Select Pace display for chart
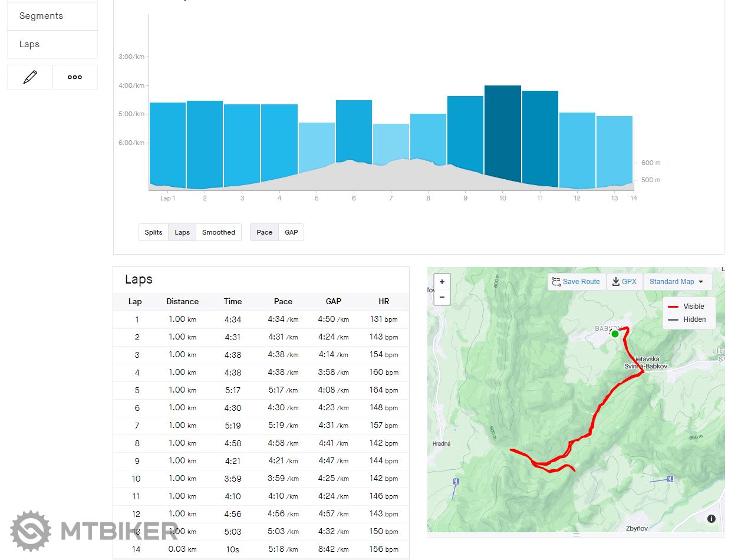Screen dimensions: 738x560 264,232
